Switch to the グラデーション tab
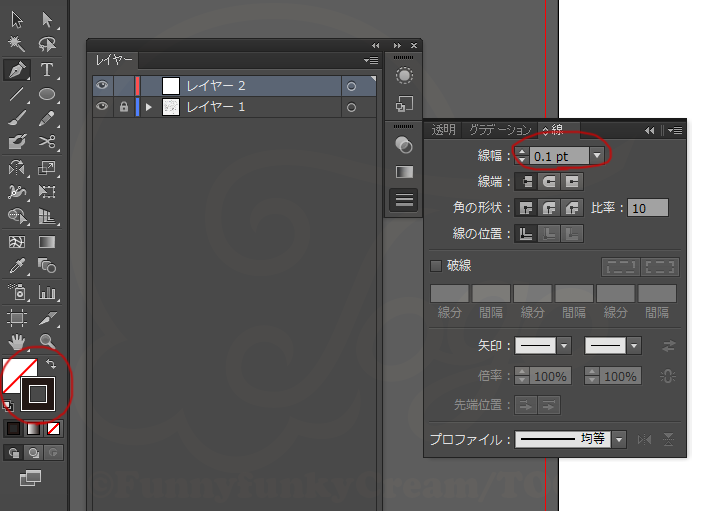 (499, 130)
